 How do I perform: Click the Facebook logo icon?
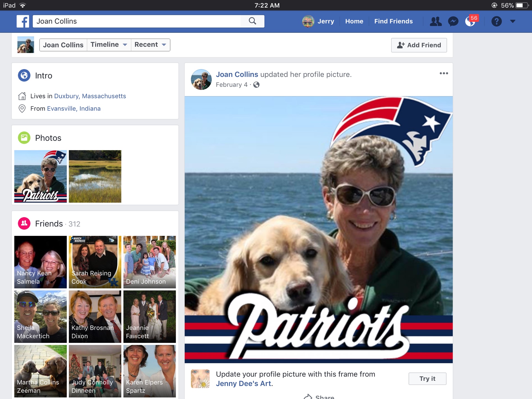[23, 21]
